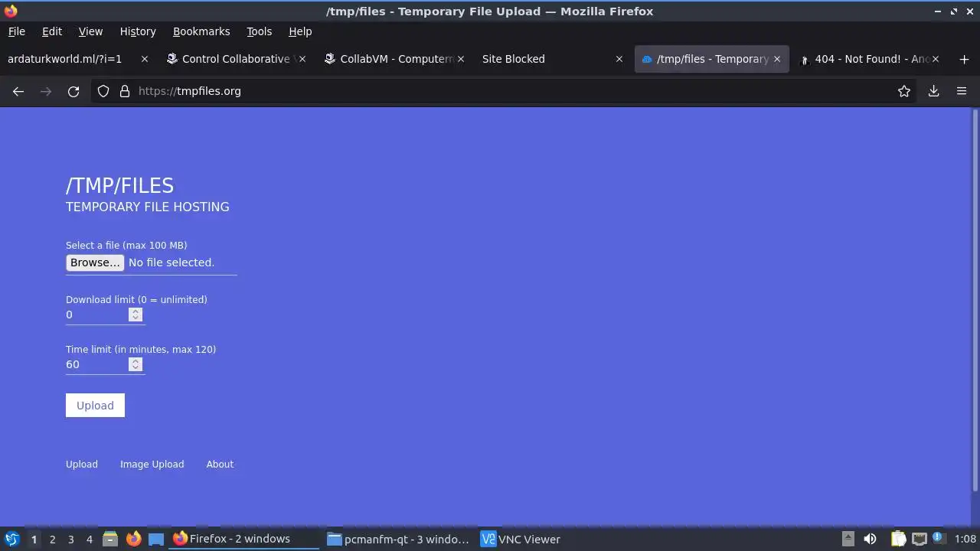The height and width of the screenshot is (551, 980).
Task: Switch to the Control Collaborative tab
Action: coord(236,59)
